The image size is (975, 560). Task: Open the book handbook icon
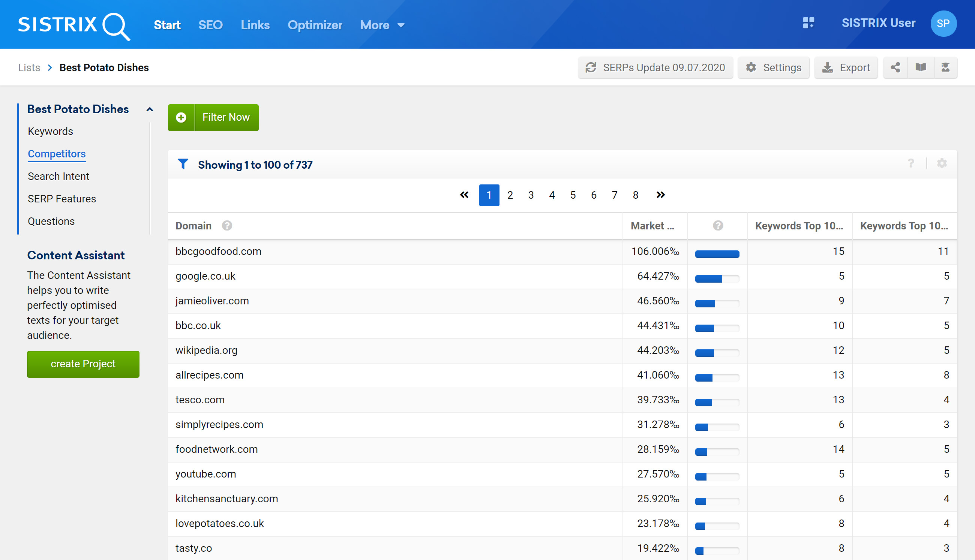click(920, 68)
